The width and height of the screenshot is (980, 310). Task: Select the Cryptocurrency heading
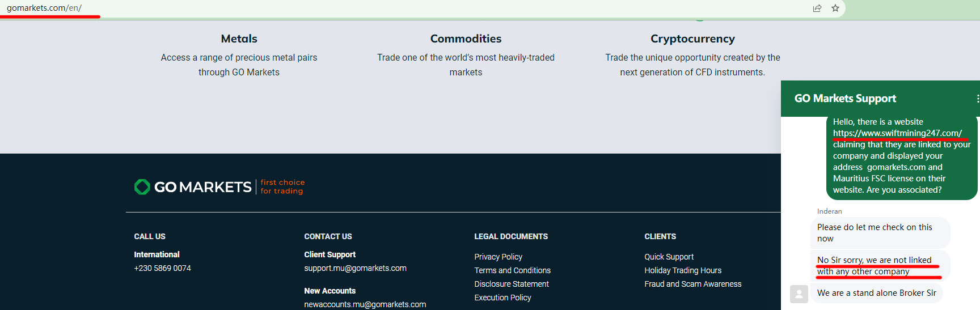[x=692, y=39]
